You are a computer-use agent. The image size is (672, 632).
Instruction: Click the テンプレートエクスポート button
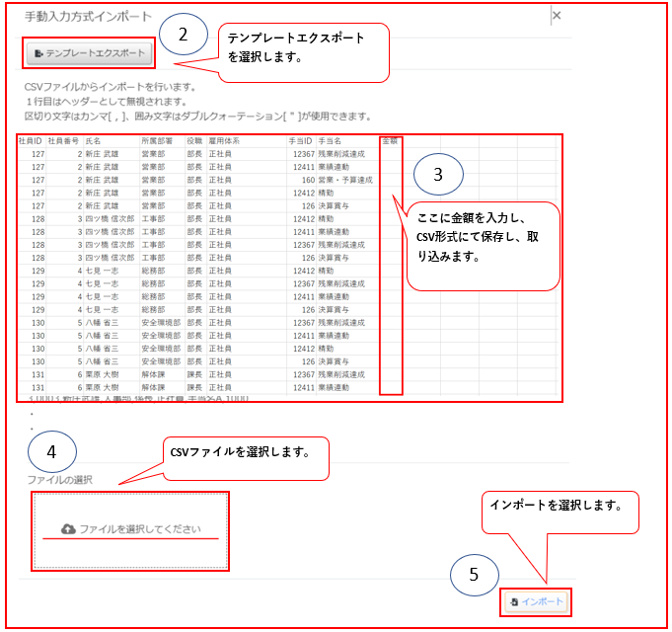click(x=89, y=53)
